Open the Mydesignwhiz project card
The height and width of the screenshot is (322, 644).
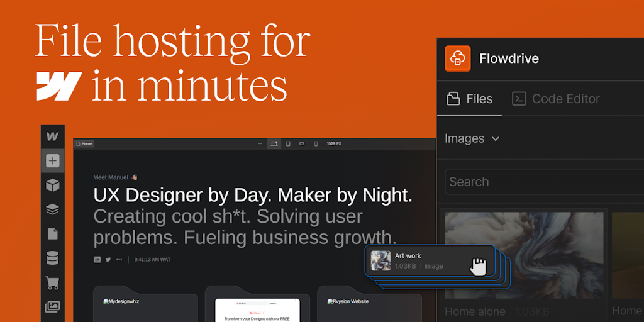tap(145, 304)
